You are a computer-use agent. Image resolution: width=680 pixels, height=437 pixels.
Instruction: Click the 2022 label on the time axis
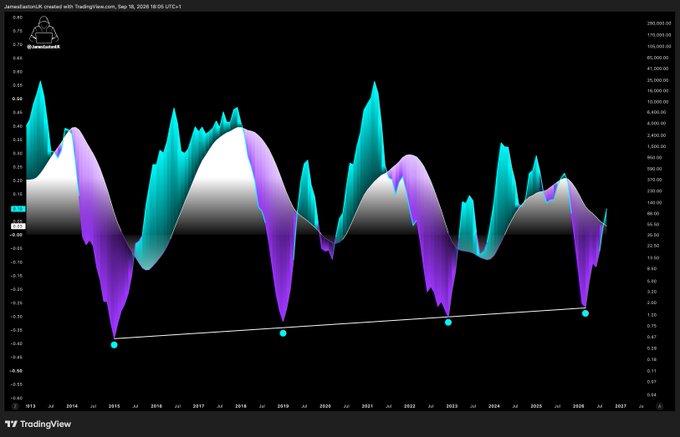[409, 407]
